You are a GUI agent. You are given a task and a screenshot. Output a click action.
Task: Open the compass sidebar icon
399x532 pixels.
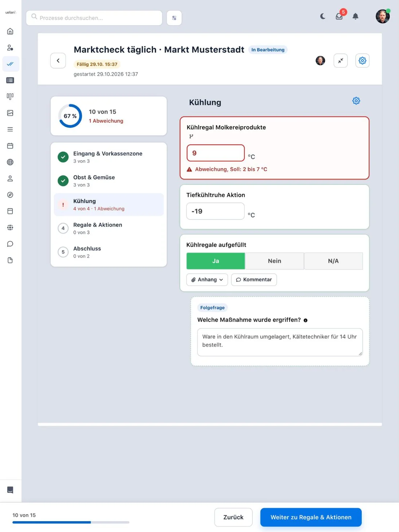pos(10,195)
